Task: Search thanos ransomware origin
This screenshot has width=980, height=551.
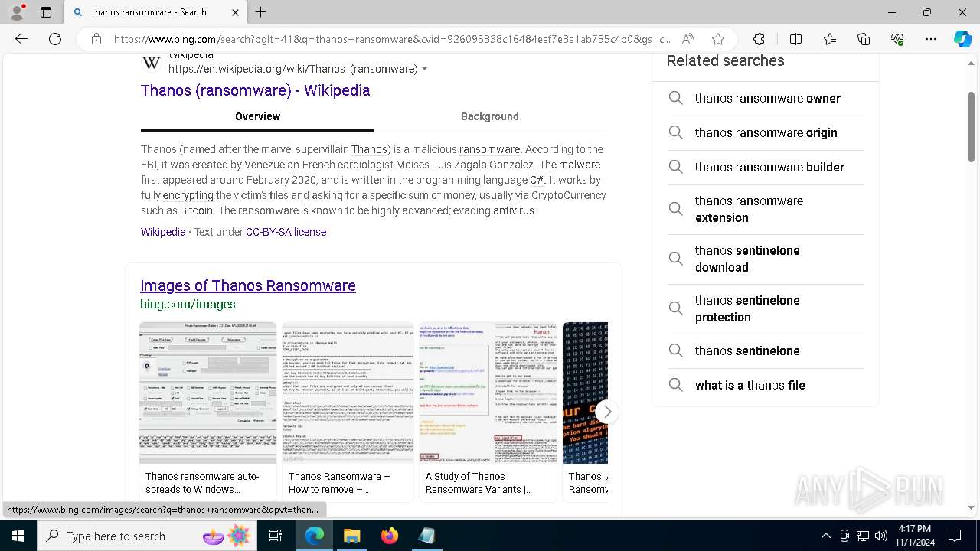Action: click(766, 132)
